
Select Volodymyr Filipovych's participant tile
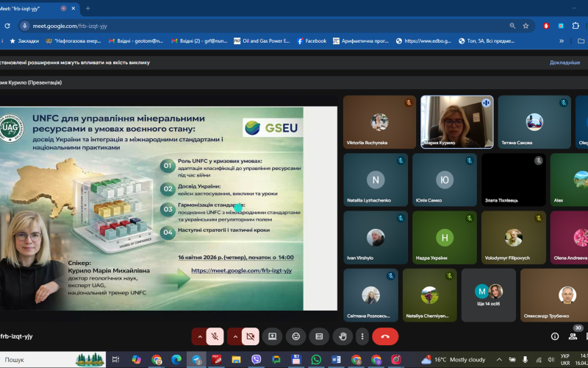click(x=513, y=238)
